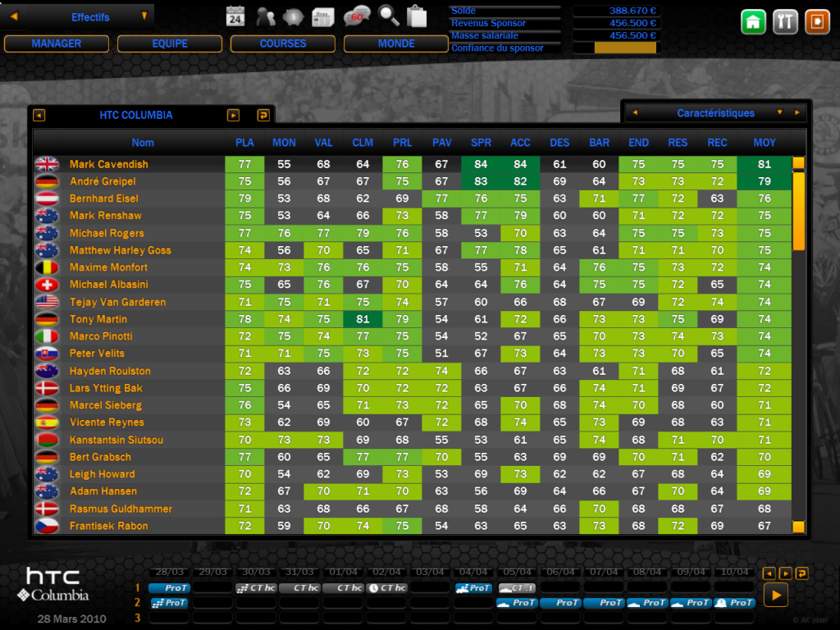Click the Solde value 388.670 €

pyautogui.click(x=632, y=11)
